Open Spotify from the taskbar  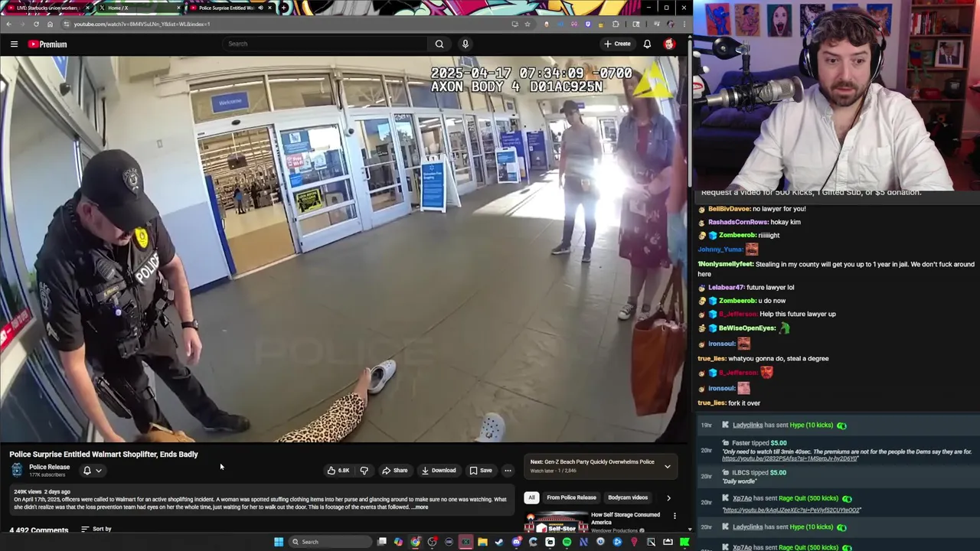pyautogui.click(x=567, y=542)
